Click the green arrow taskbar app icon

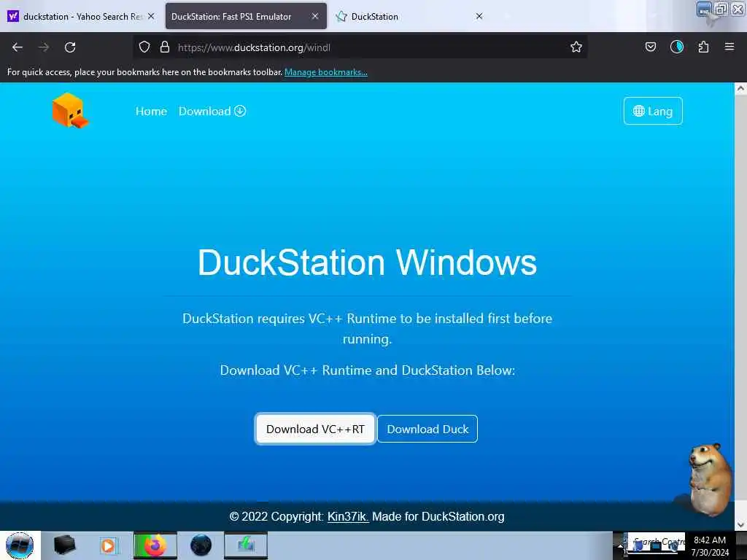point(246,545)
